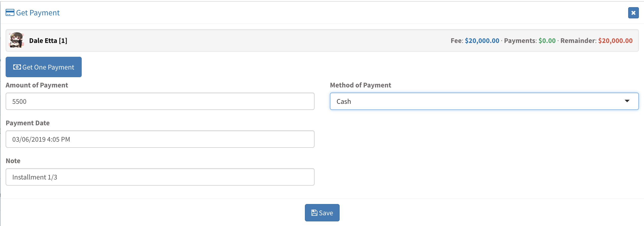This screenshot has height=226, width=644.
Task: Click the blue Fee amount $20,000.00
Action: coord(482,41)
